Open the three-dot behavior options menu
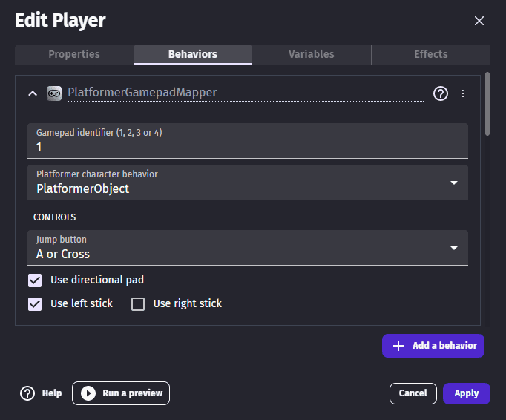The width and height of the screenshot is (506, 420). pos(463,93)
